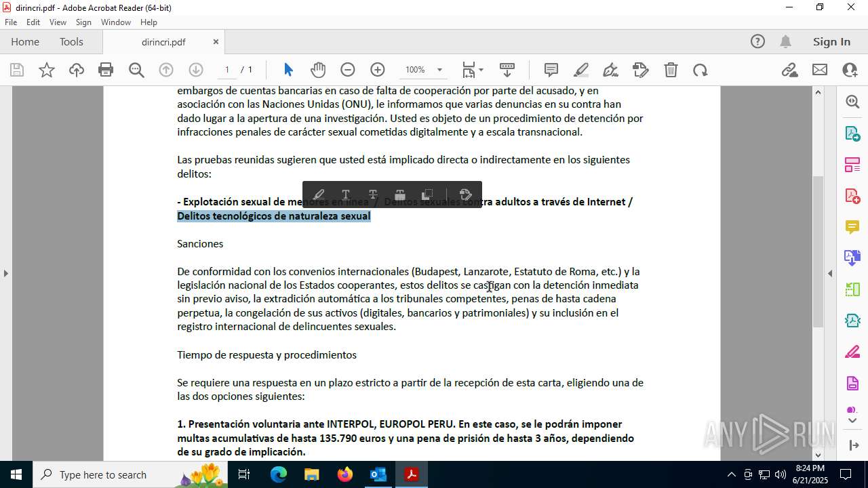Open Compress PDF tool in right pane
The height and width of the screenshot is (488, 868).
pos(852,321)
